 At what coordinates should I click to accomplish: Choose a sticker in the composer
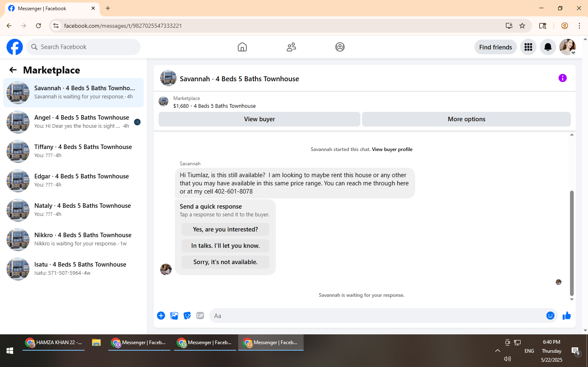click(x=187, y=316)
